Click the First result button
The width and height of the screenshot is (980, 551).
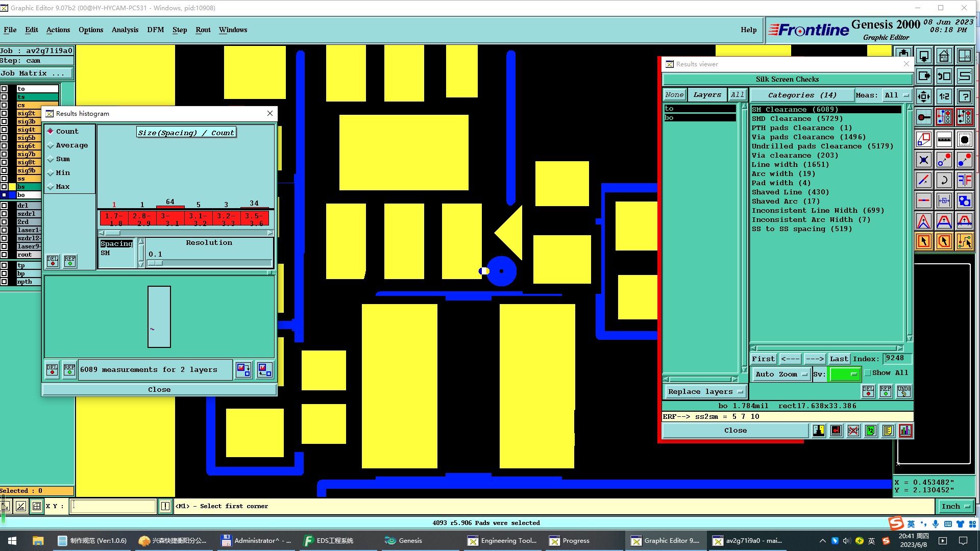click(764, 359)
